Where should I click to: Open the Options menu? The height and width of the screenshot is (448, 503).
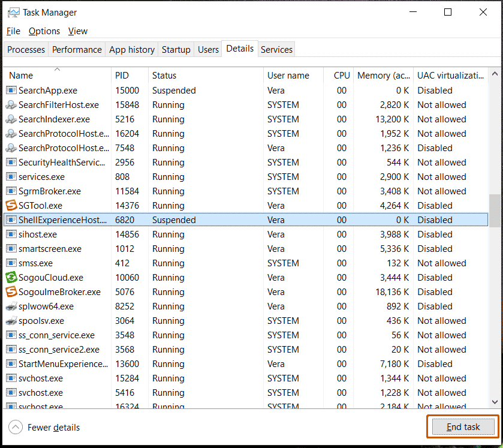43,31
